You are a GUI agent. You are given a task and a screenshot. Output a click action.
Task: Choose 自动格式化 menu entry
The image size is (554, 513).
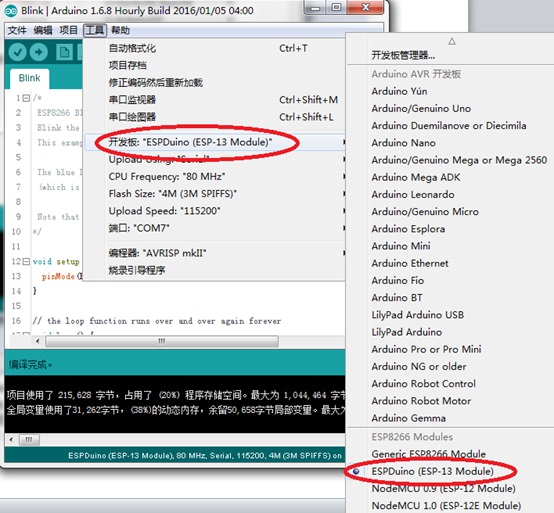[214, 48]
